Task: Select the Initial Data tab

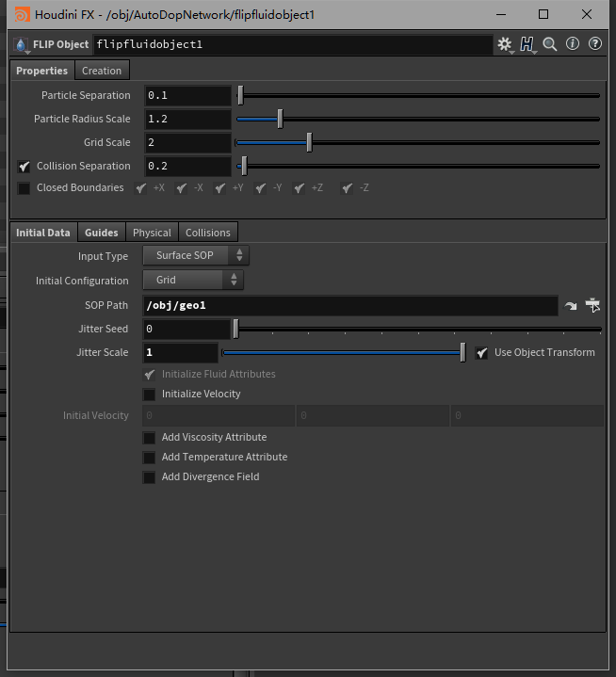Action: click(x=43, y=233)
